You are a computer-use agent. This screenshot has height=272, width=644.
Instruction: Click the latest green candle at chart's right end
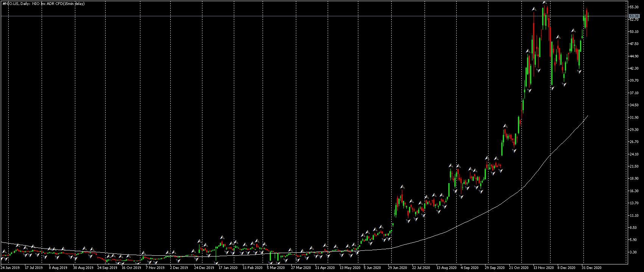pos(588,17)
